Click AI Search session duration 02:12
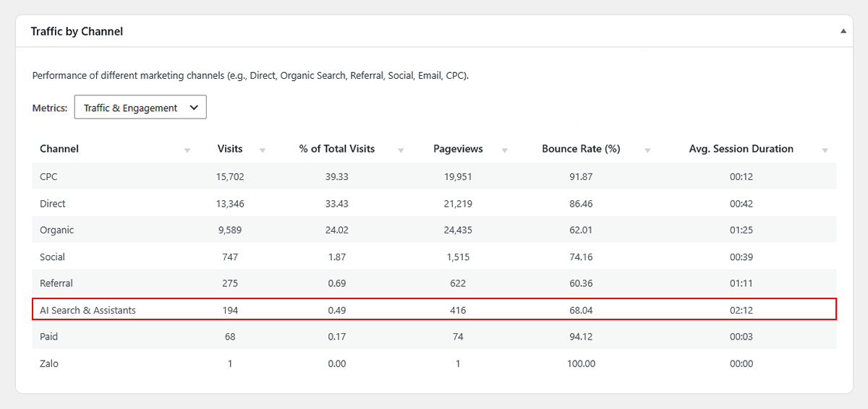The width and height of the screenshot is (868, 409). pyautogui.click(x=741, y=310)
